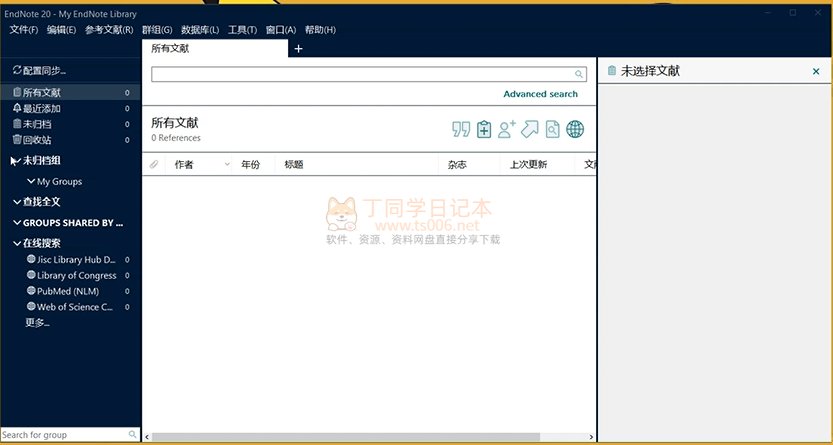
Task: Open the 参考文献 menu
Action: click(x=109, y=30)
